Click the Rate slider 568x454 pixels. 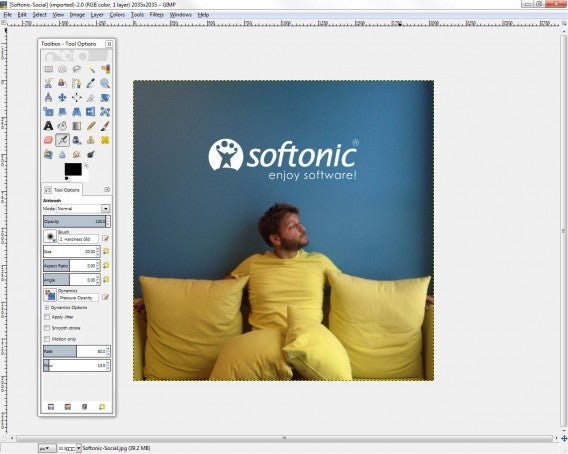77,351
